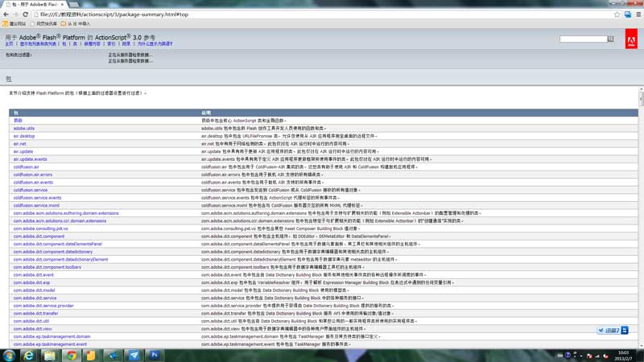Switch to Chrome in the taskbar

[72, 356]
